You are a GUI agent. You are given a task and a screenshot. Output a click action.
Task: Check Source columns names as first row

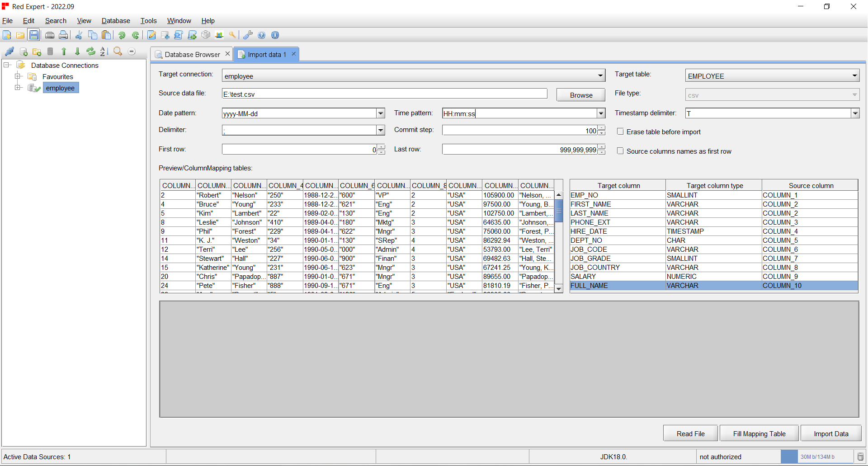pyautogui.click(x=620, y=151)
